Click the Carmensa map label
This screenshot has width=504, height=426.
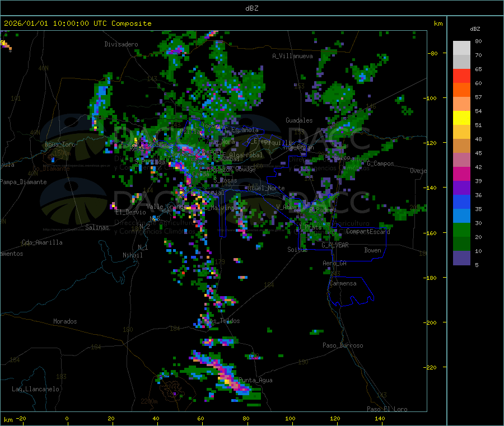(343, 283)
